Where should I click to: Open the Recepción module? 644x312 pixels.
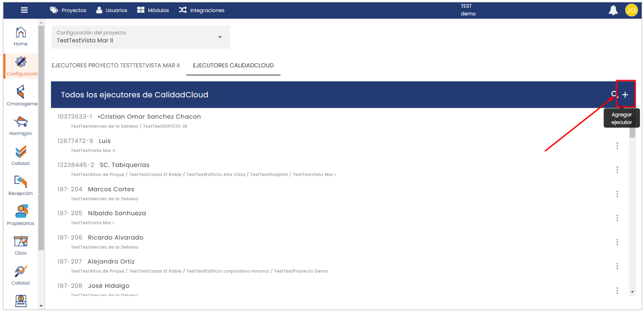(x=21, y=186)
